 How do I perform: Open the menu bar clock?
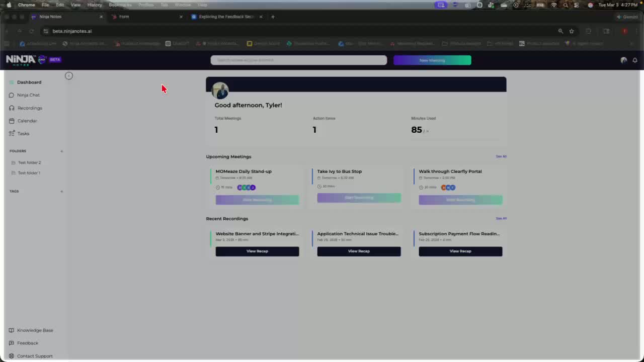tap(619, 5)
